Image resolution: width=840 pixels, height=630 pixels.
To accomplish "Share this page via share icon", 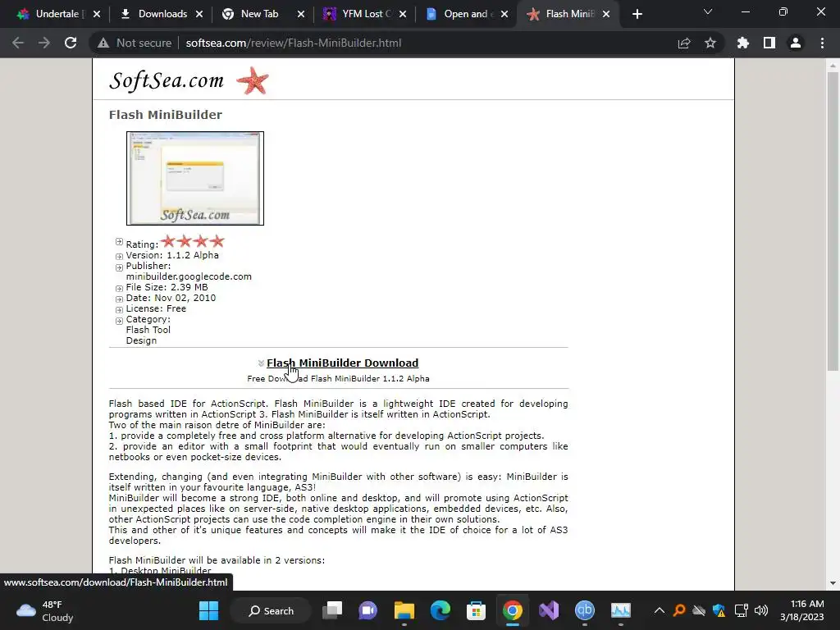I will pyautogui.click(x=684, y=43).
